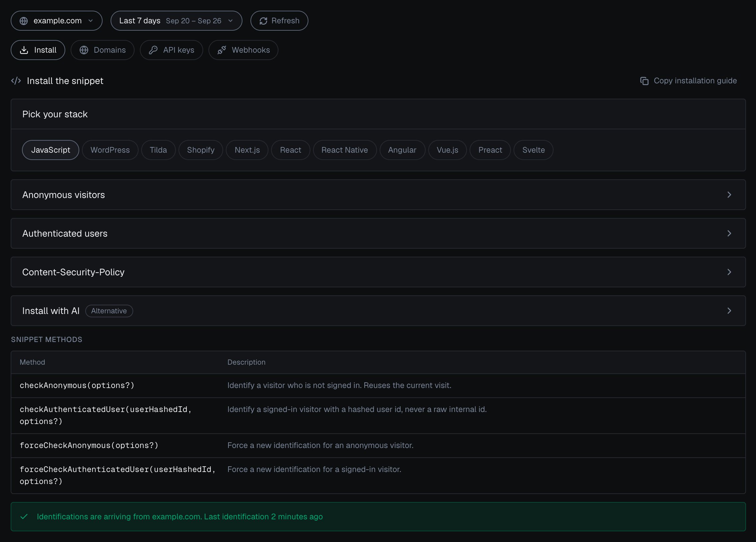Click the globe icon in Domains tab
Screen dimensions: 756x542
pyautogui.click(x=84, y=50)
